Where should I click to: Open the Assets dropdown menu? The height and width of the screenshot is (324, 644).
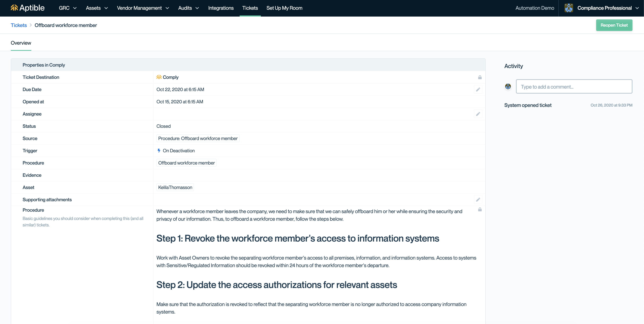(x=97, y=8)
